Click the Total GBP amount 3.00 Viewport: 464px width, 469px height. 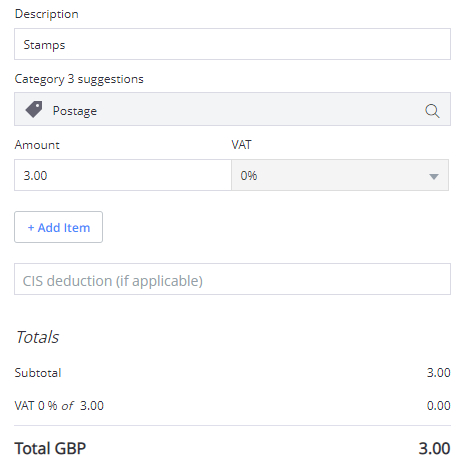tap(435, 448)
